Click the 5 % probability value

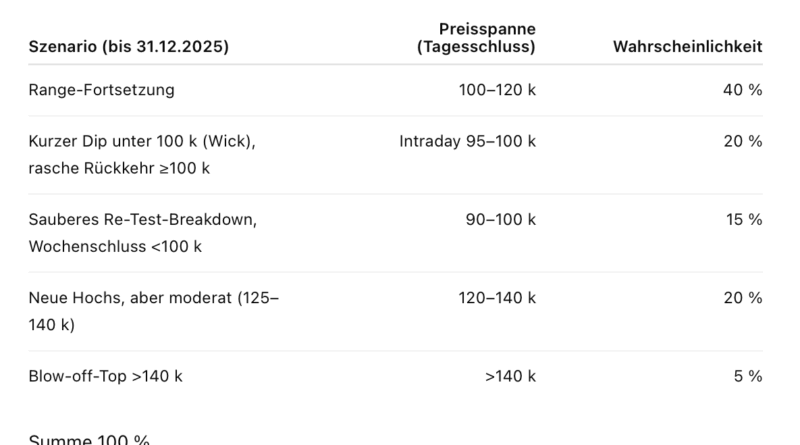click(747, 376)
